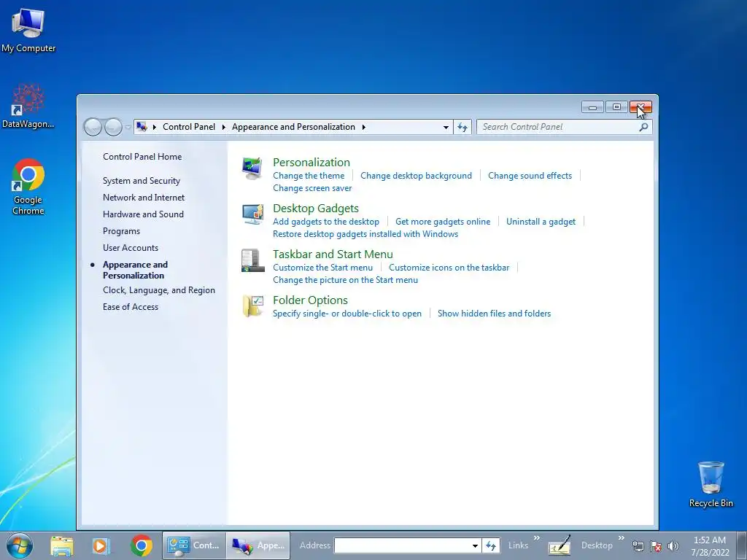The width and height of the screenshot is (747, 560).
Task: Go forward with the Forward arrow button
Action: 113,127
